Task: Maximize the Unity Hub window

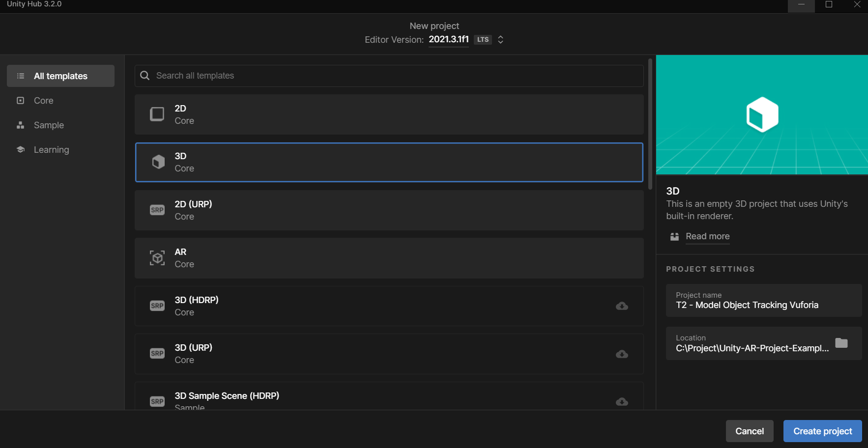Action: pos(829,5)
